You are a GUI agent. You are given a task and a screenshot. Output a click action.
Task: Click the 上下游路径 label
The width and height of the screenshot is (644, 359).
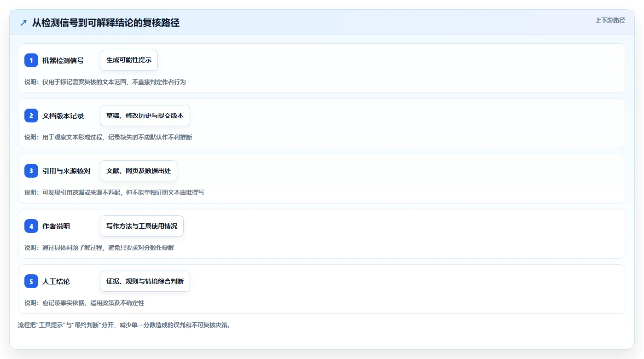coord(610,20)
